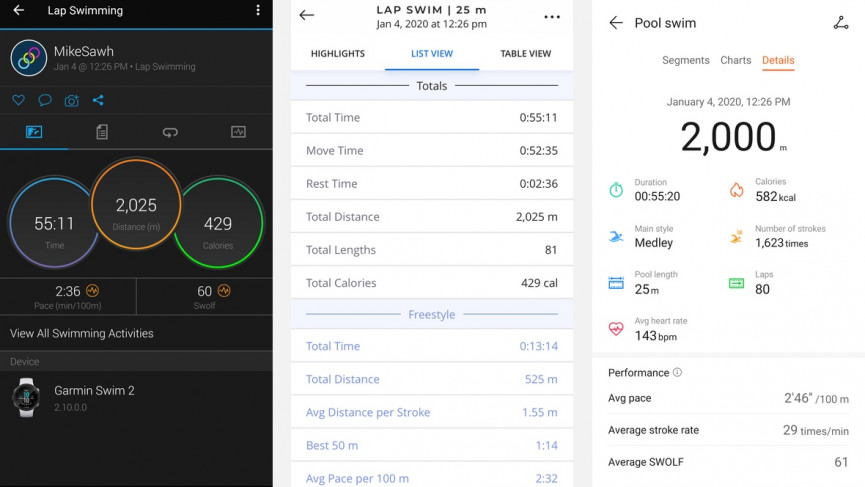Open the LAP SWIM three-dot menu
Image resolution: width=865 pixels, height=487 pixels.
(x=552, y=17)
